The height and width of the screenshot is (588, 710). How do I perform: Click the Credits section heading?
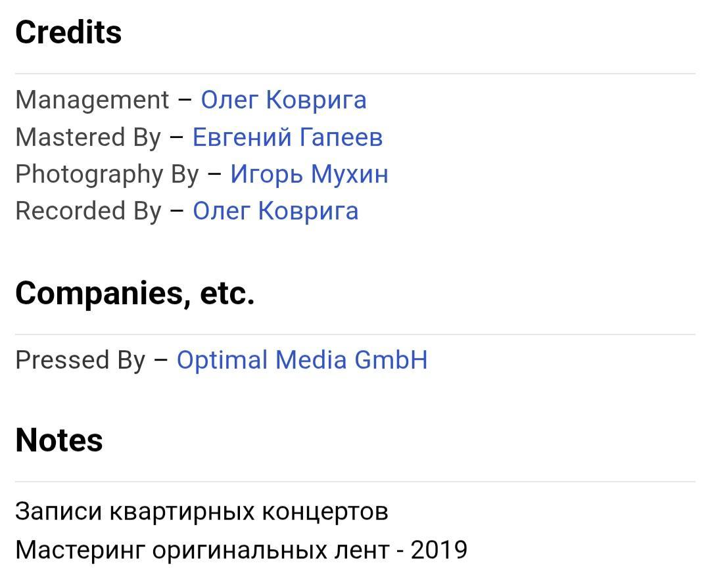point(68,32)
